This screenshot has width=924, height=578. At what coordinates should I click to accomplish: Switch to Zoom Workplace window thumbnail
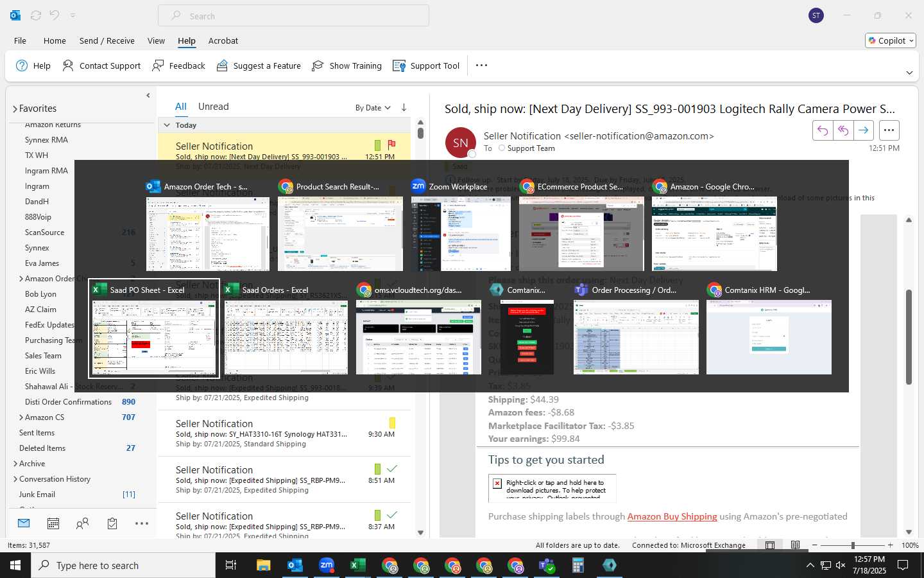[461, 225]
